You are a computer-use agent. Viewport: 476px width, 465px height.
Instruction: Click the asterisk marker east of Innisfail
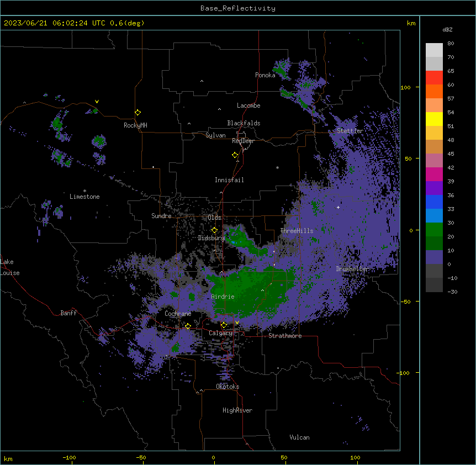click(x=277, y=167)
